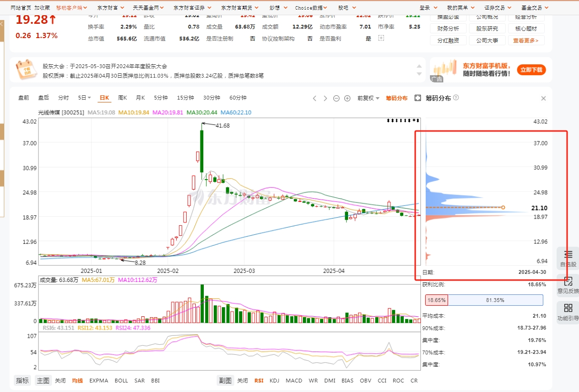This screenshot has width=579, height=392.
Task: Switch to 分时 chart tab
Action: tap(63, 98)
